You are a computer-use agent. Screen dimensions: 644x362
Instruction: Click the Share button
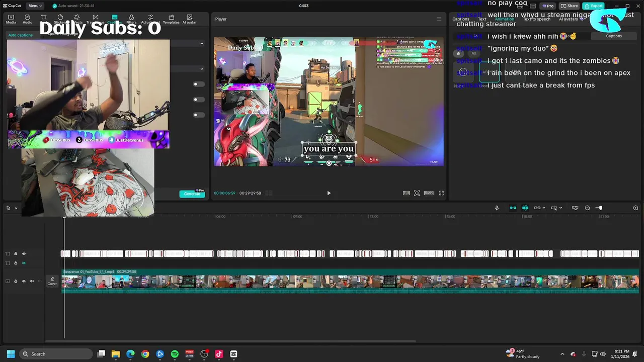(x=570, y=6)
